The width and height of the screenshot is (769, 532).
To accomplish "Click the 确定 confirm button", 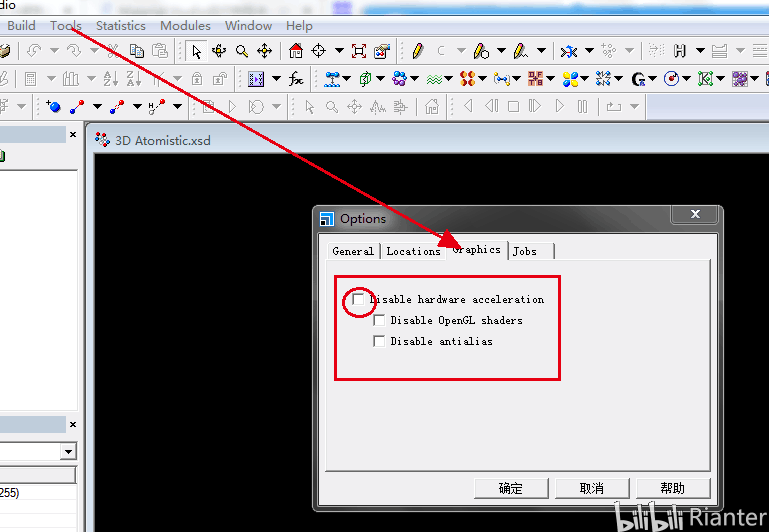I will pos(511,488).
